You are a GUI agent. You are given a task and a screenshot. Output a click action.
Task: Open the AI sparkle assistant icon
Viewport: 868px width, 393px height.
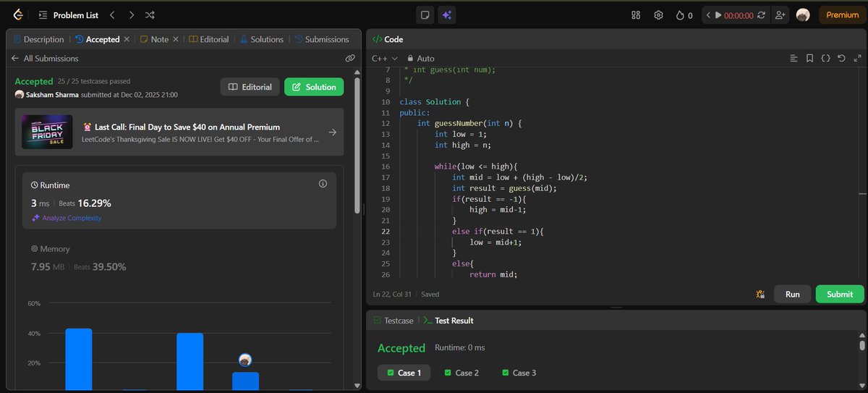(446, 14)
